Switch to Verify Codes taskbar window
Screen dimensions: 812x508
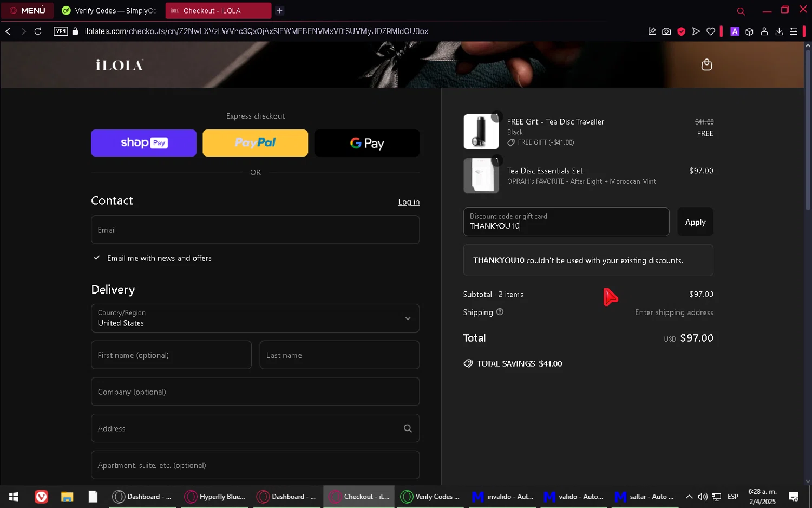430,497
